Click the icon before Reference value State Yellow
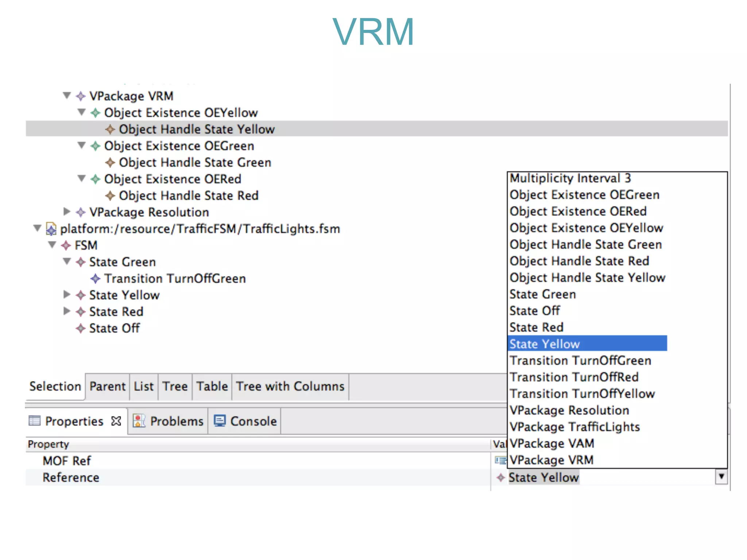Image resolution: width=747 pixels, height=560 pixels. (501, 477)
